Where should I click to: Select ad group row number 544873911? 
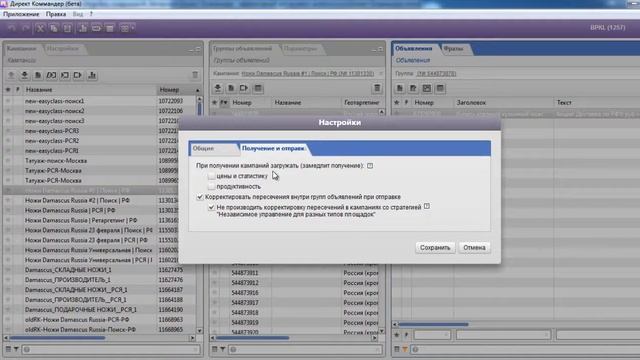pyautogui.click(x=295, y=273)
